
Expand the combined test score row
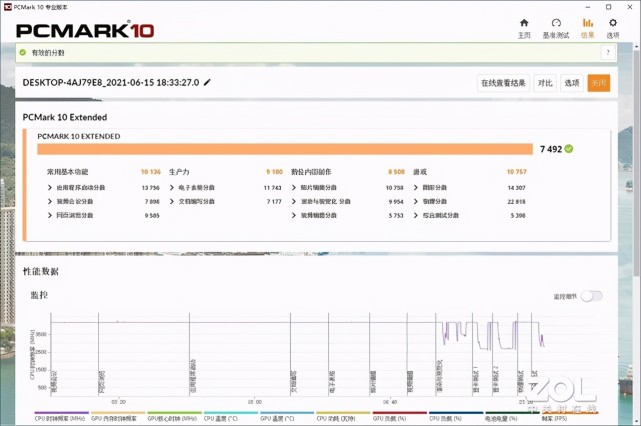pos(436,215)
